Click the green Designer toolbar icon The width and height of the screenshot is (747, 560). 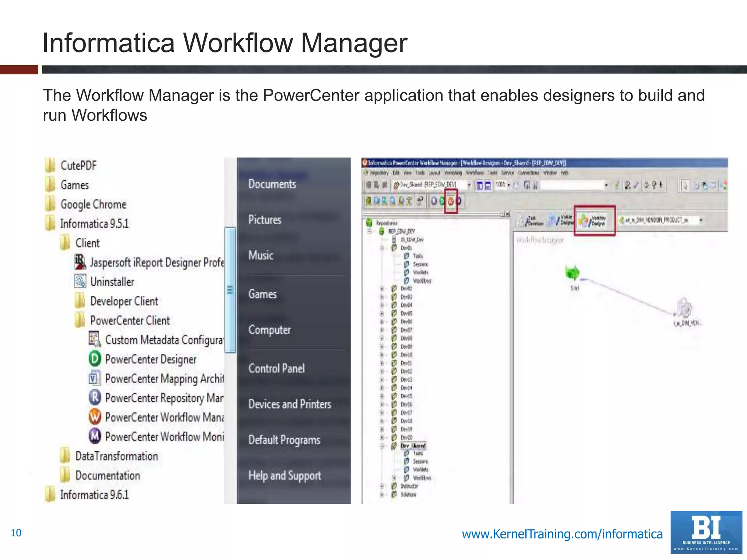click(x=442, y=201)
